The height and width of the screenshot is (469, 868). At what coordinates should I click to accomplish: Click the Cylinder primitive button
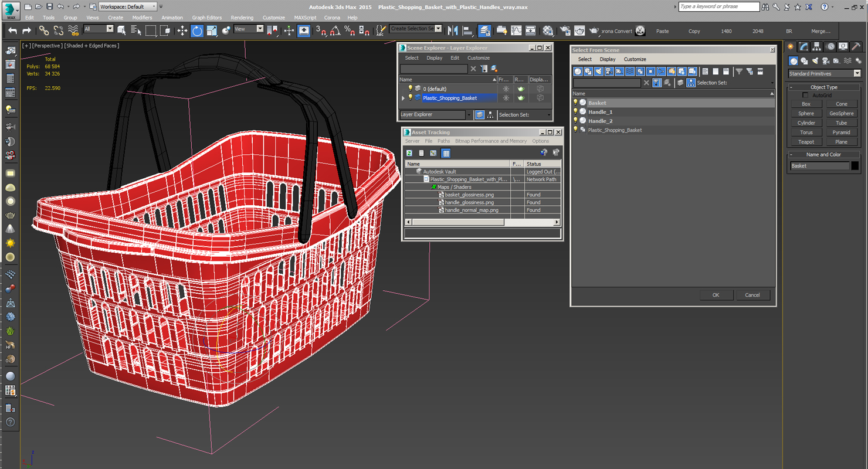click(806, 123)
